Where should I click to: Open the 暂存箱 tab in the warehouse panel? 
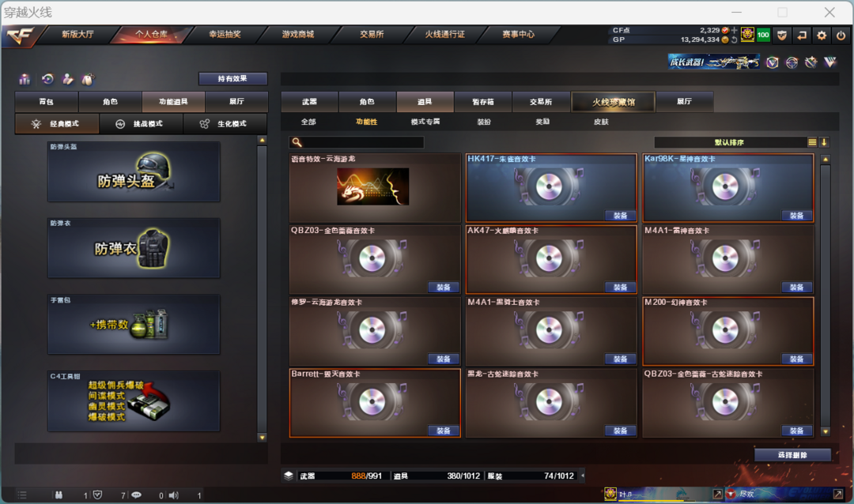point(482,102)
